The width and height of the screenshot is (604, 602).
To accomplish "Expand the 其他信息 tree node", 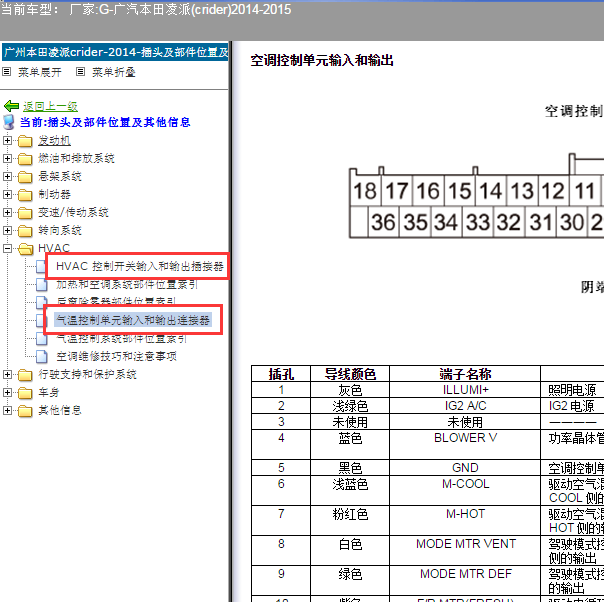I will point(7,411).
